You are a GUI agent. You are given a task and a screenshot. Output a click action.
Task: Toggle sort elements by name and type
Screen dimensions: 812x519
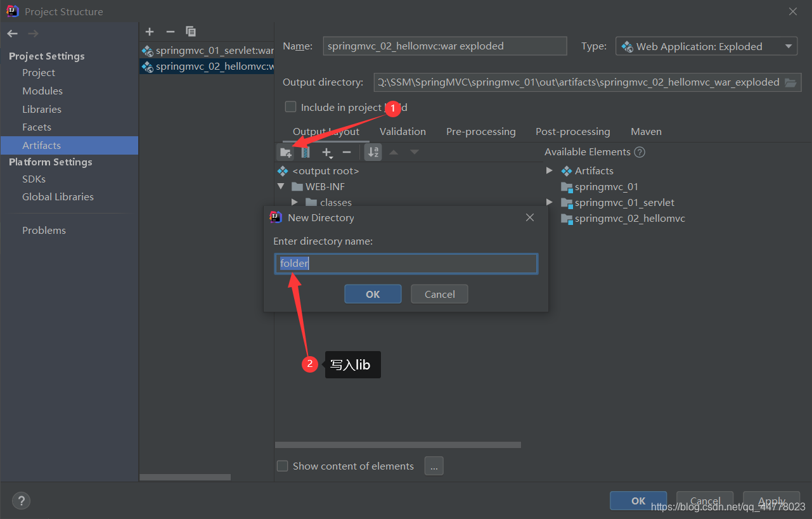pos(373,152)
